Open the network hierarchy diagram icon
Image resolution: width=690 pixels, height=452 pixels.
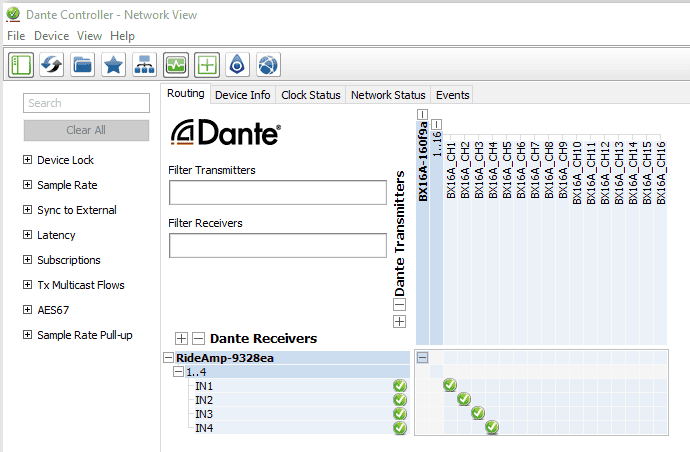pos(145,65)
